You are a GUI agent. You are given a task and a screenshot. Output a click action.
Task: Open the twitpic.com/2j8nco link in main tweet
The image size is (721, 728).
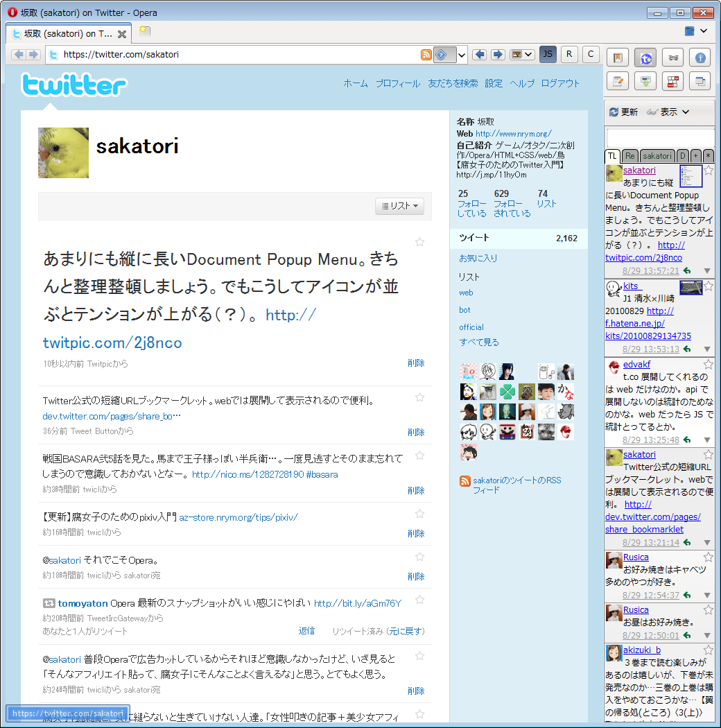coord(112,343)
